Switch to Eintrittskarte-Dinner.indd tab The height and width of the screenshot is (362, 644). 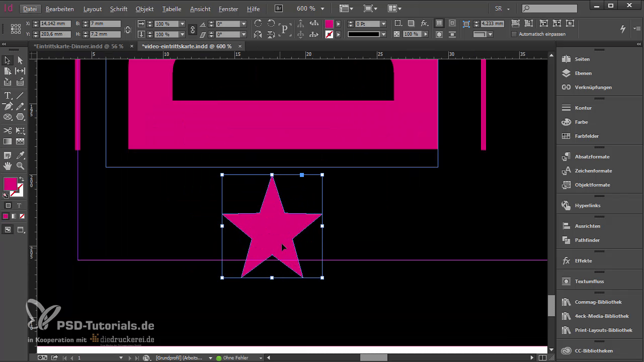pyautogui.click(x=78, y=46)
